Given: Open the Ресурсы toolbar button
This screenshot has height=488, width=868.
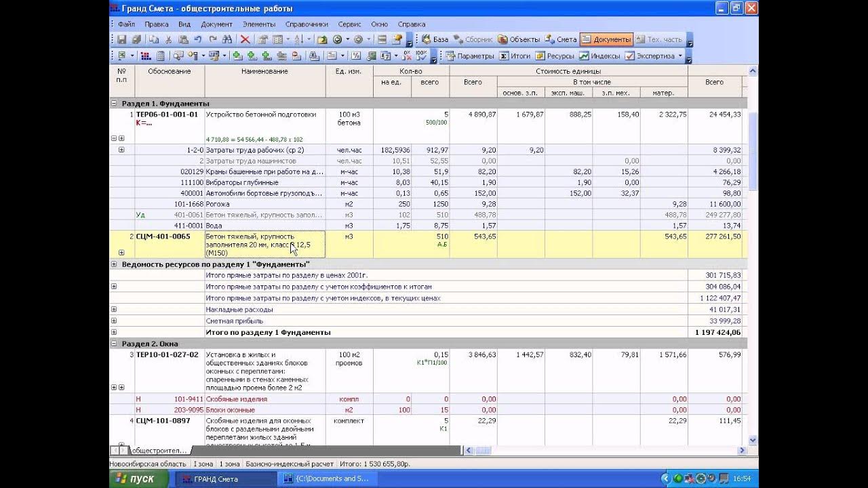Looking at the screenshot, I should (x=555, y=56).
